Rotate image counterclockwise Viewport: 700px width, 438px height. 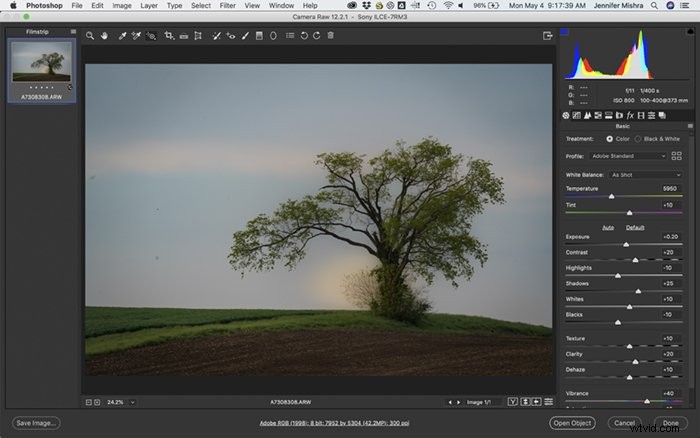(304, 36)
